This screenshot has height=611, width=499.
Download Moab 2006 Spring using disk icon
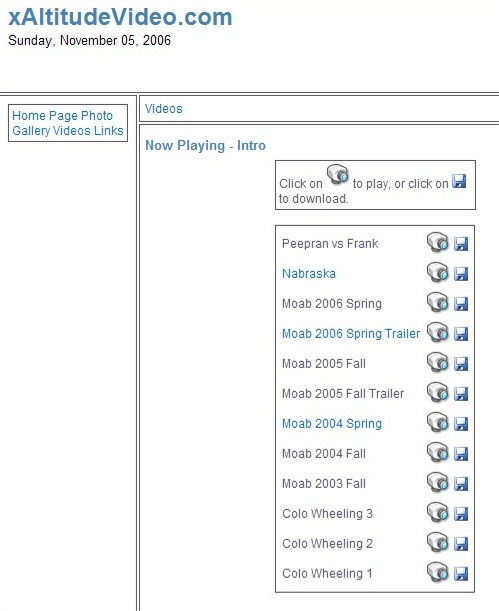461,304
